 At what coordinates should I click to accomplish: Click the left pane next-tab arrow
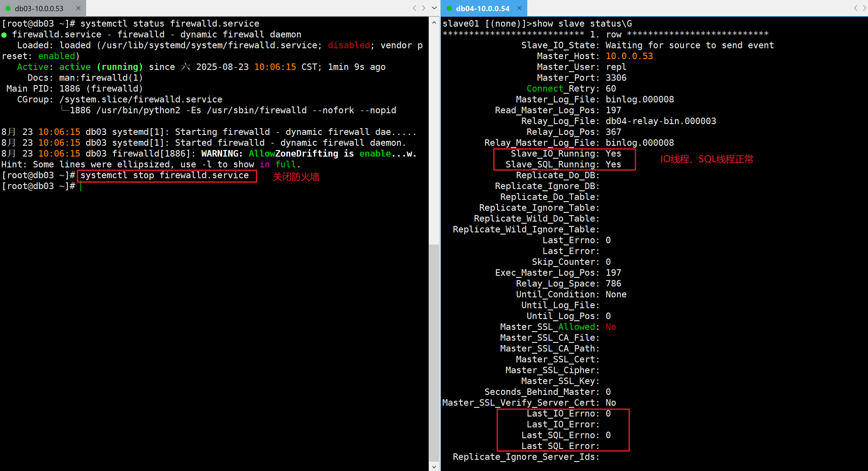pos(423,8)
